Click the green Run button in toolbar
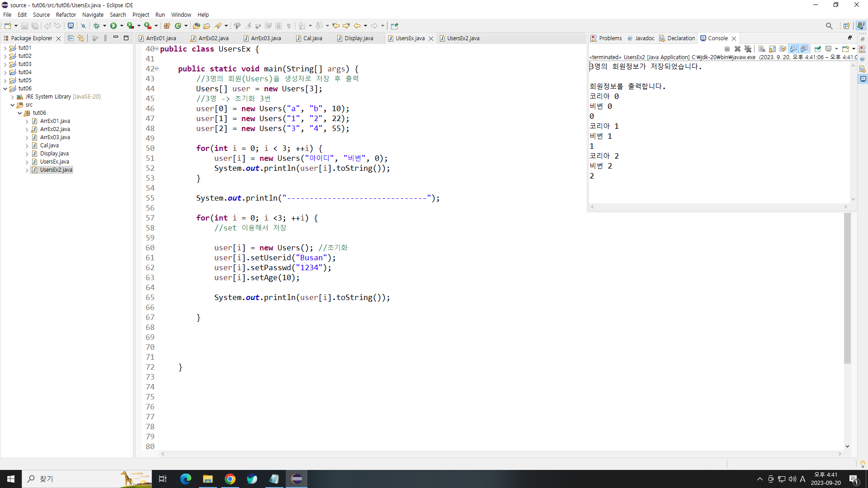 point(113,26)
